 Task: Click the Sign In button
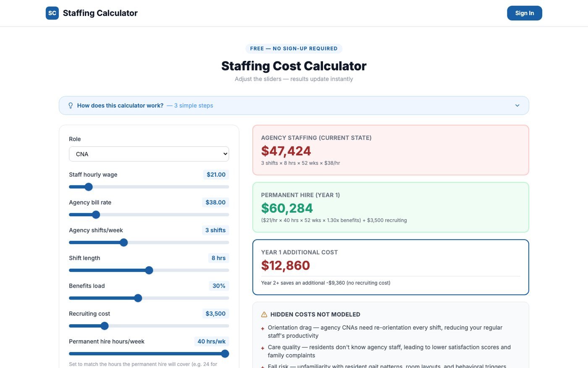pos(525,13)
